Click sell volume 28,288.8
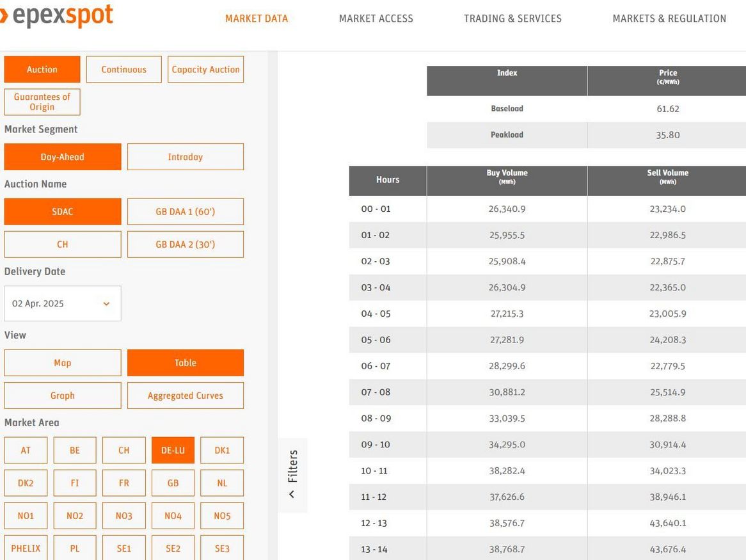This screenshot has height=560, width=746. [x=667, y=418]
